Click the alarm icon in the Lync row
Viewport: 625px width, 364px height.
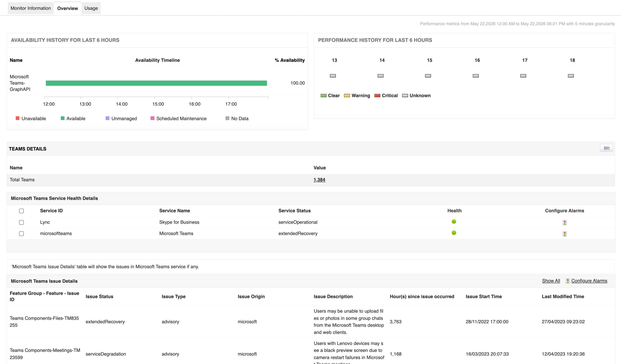[565, 222]
